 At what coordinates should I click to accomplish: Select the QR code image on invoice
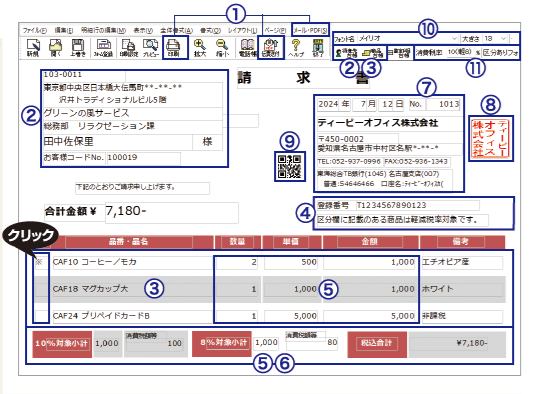(289, 166)
